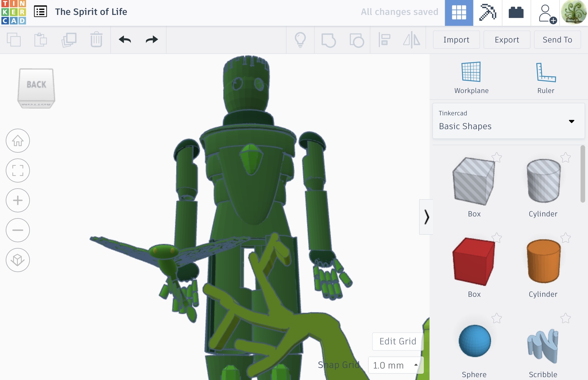The image size is (588, 380).
Task: Group shapes using the Group icon
Action: click(x=328, y=40)
